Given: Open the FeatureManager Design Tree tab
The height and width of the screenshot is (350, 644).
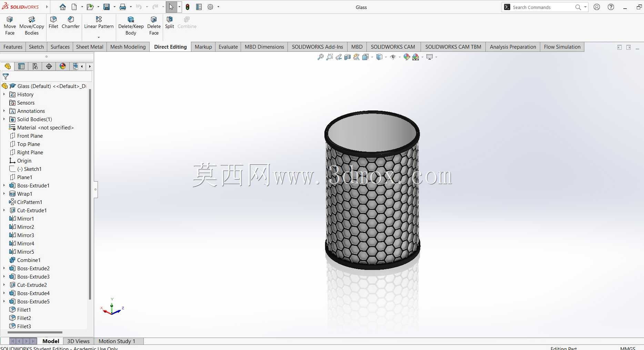Looking at the screenshot, I should (8, 66).
